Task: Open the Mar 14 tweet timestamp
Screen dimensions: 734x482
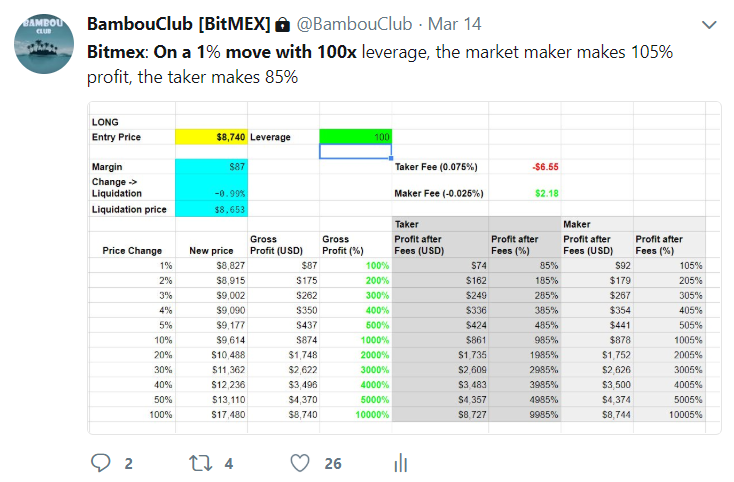Action: [454, 24]
